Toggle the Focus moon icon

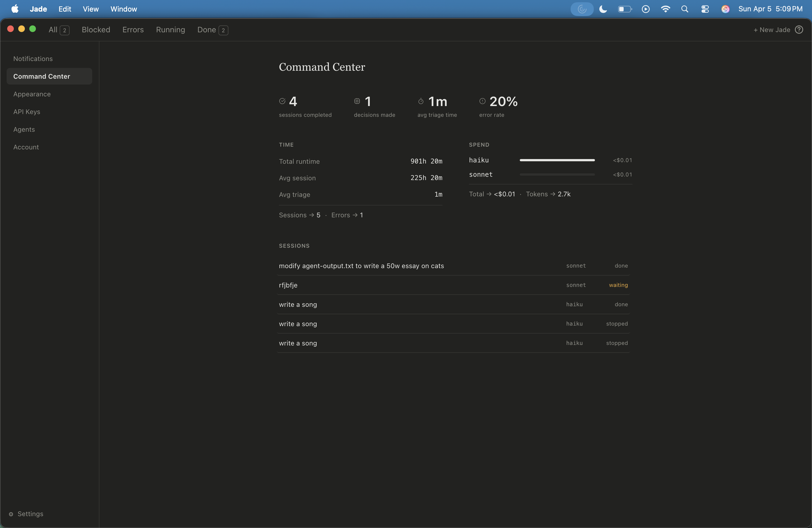click(603, 9)
